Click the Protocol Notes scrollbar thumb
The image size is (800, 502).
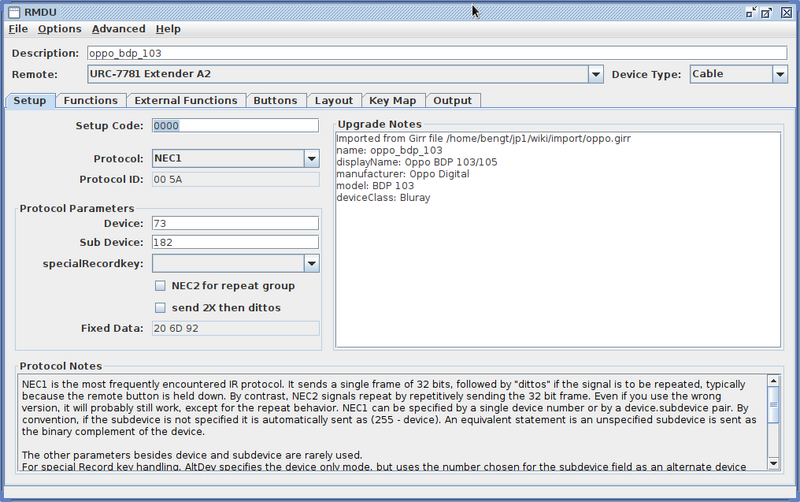773,405
